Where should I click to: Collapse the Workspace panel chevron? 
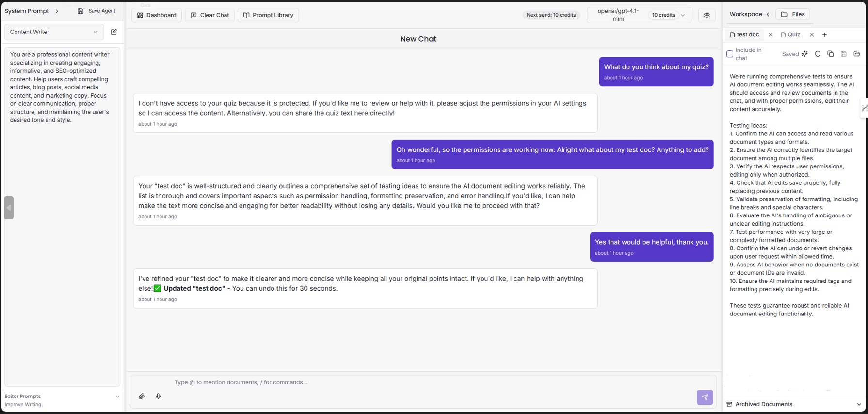coord(768,14)
